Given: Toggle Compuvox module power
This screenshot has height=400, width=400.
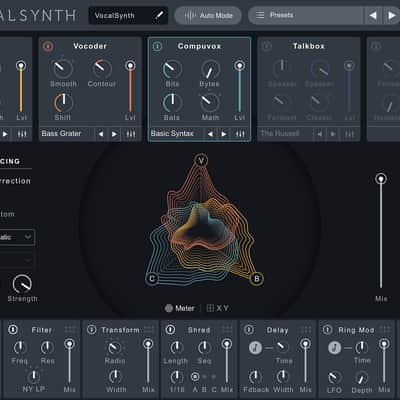Looking at the screenshot, I should coord(157,46).
